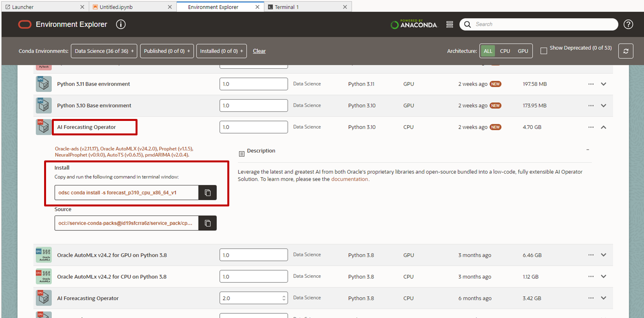Viewport: 644px width, 318px height.
Task: Click version field of Python 3.10 Base
Action: pos(254,105)
